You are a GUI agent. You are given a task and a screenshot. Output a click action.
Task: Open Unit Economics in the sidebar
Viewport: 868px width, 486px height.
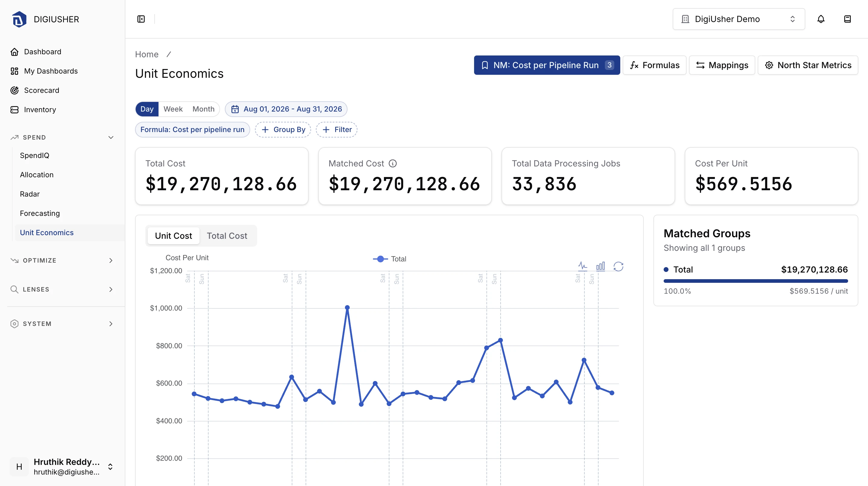click(47, 232)
